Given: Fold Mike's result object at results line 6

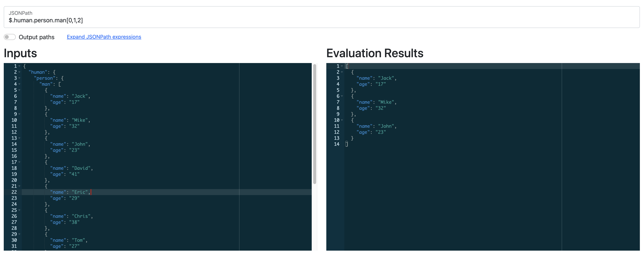Looking at the screenshot, I should click(342, 96).
